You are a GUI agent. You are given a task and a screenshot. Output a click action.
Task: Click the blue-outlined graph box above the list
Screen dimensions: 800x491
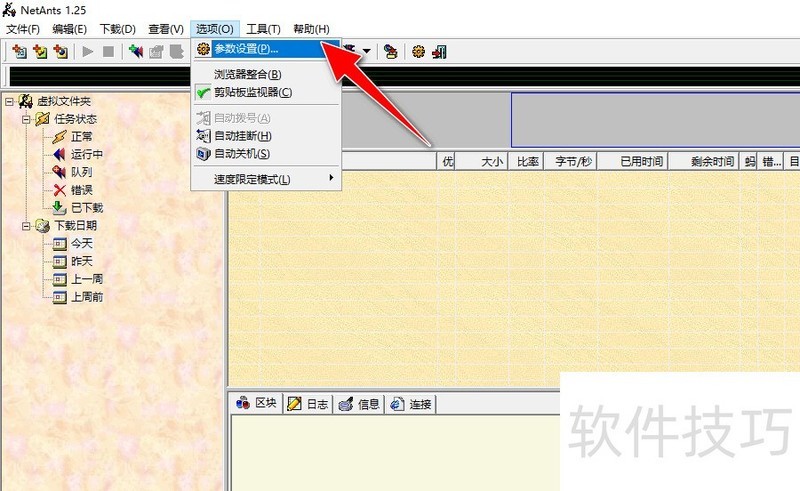(x=656, y=120)
